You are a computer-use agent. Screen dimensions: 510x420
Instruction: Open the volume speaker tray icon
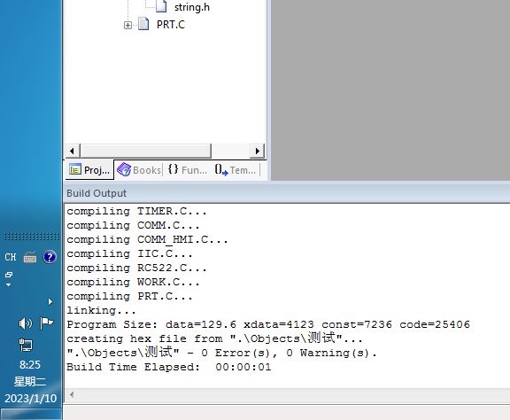pyautogui.click(x=26, y=323)
